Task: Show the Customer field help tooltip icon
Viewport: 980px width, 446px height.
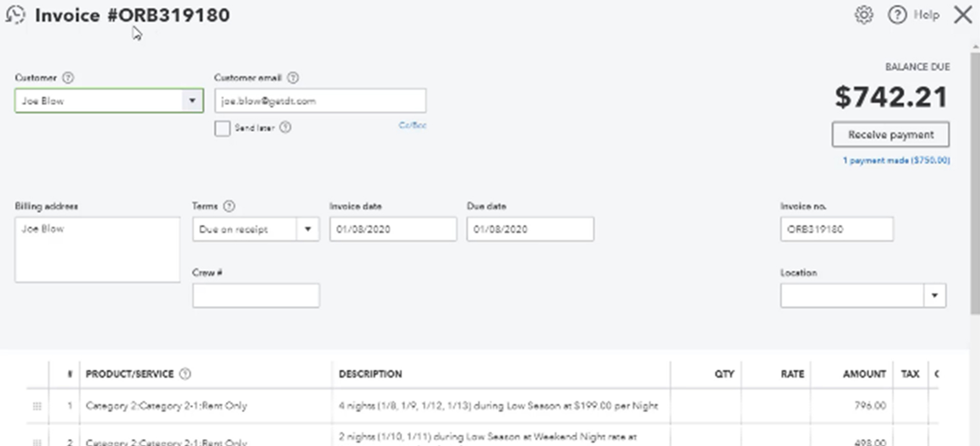Action: 68,78
